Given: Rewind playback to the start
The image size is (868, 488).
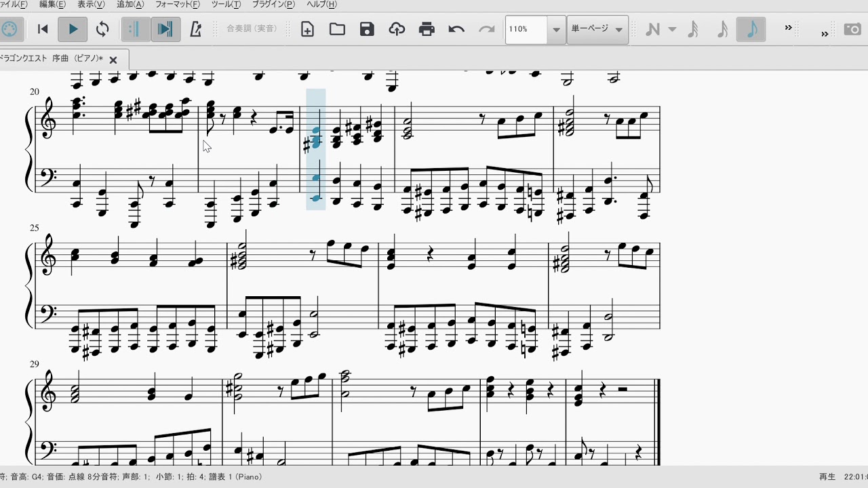Looking at the screenshot, I should [x=43, y=29].
